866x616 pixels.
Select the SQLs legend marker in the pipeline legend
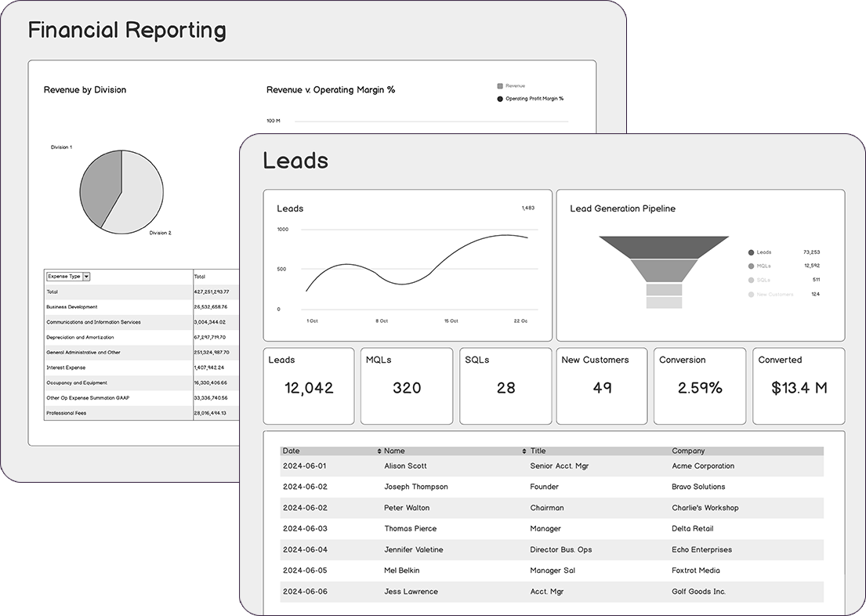(x=751, y=279)
